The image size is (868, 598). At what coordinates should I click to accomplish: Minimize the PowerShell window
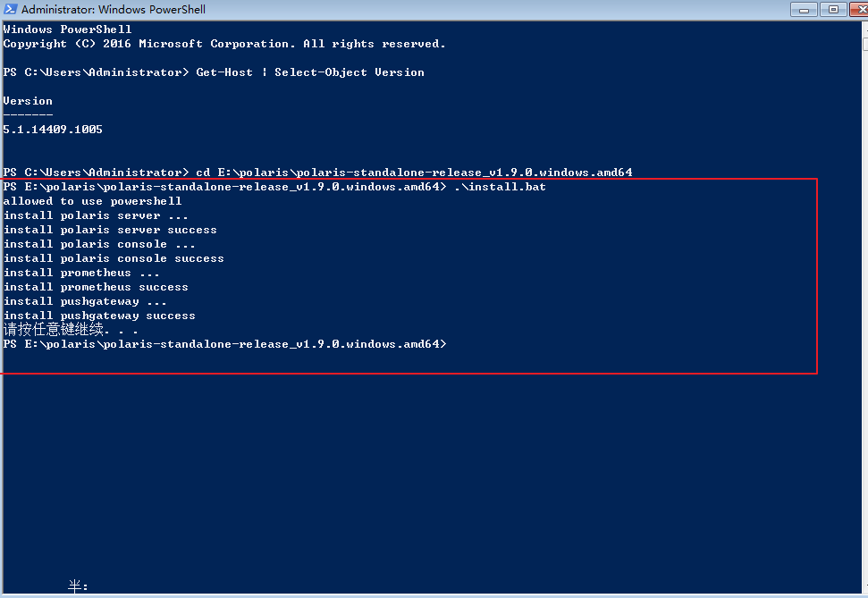pyautogui.click(x=805, y=9)
